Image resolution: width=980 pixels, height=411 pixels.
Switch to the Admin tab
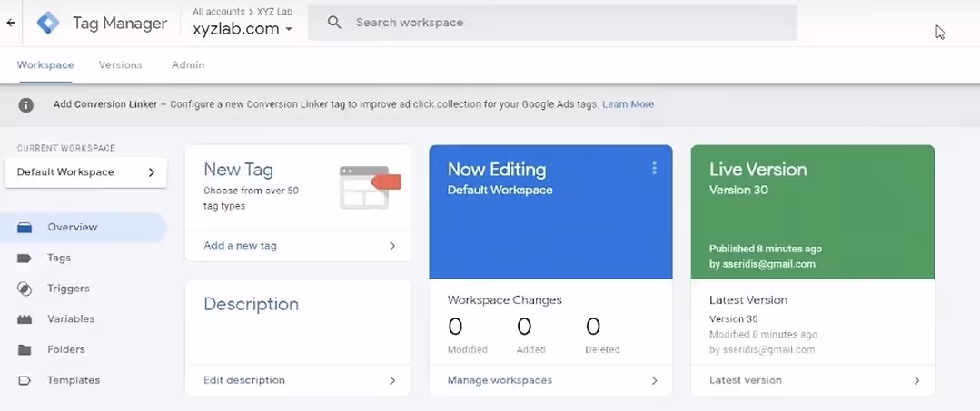pos(188,65)
